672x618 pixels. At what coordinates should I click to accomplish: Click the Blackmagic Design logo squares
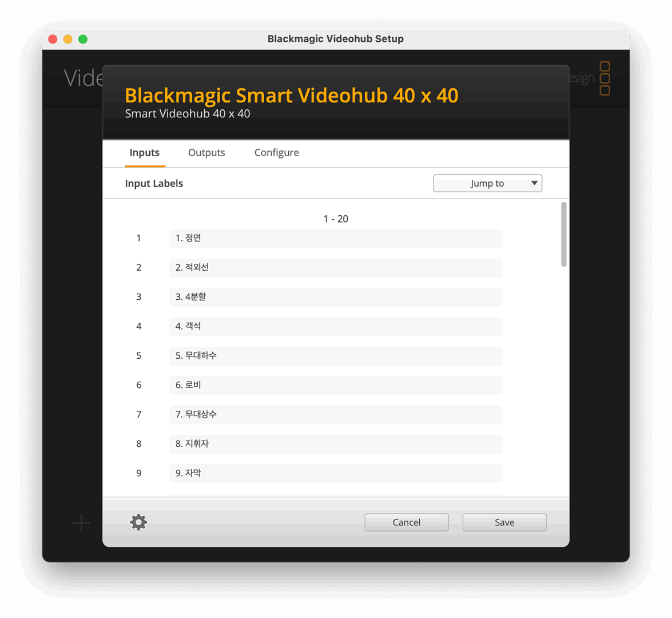[x=605, y=78]
